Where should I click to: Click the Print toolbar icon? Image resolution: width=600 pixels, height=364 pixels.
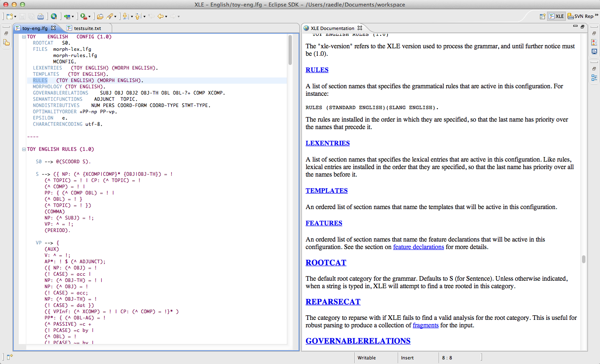pos(40,16)
